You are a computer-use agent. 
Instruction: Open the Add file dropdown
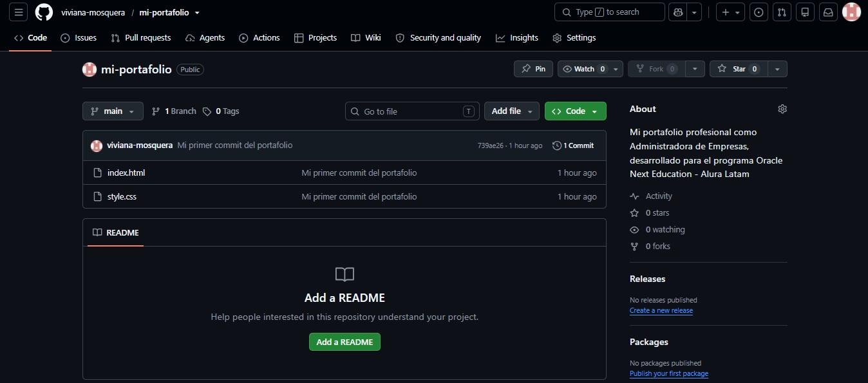tap(512, 111)
